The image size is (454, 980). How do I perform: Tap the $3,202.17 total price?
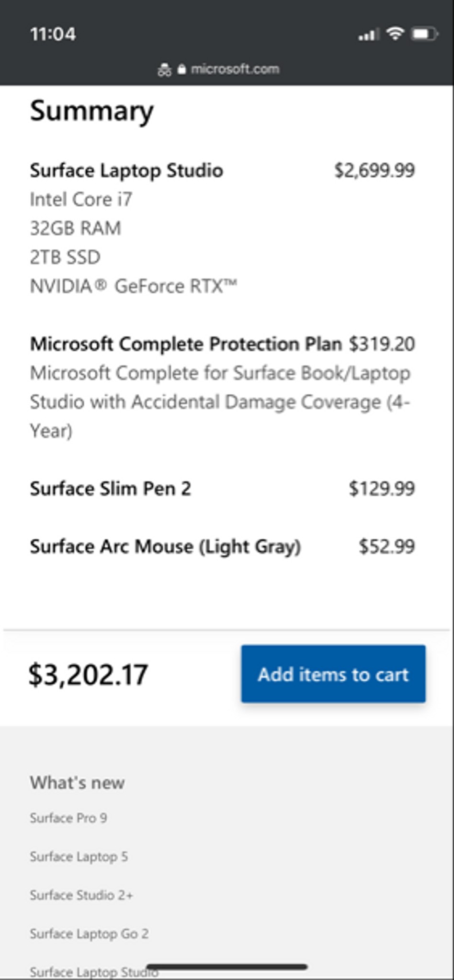[89, 675]
